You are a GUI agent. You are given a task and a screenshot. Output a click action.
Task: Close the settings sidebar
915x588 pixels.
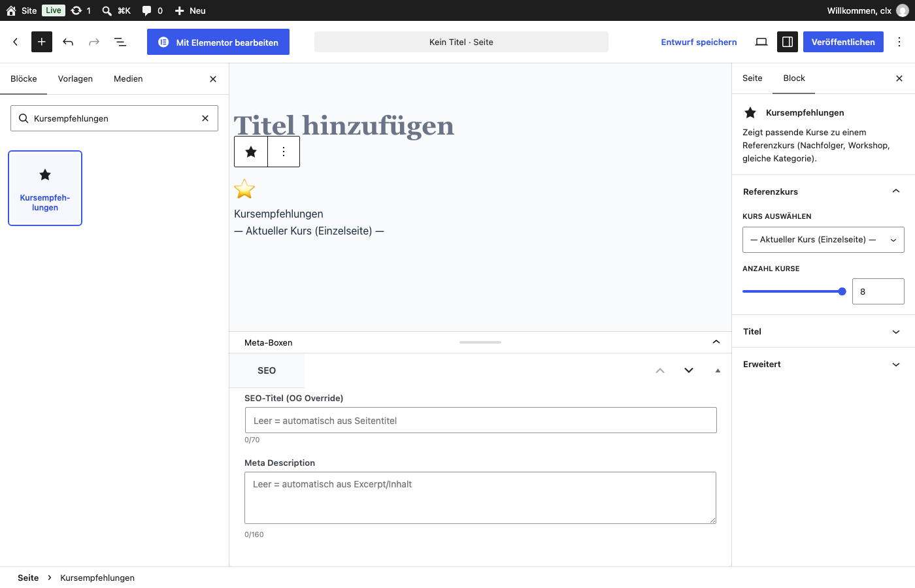[x=899, y=78]
